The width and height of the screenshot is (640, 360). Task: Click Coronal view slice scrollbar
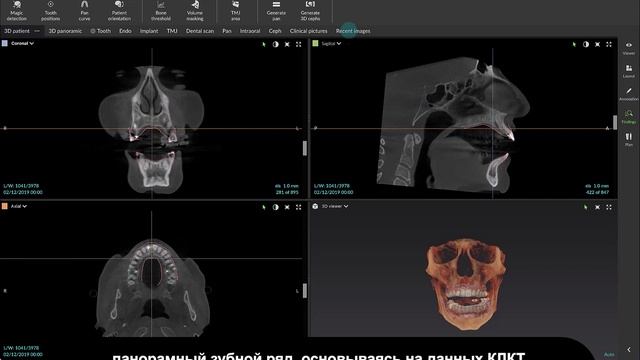pos(305,148)
